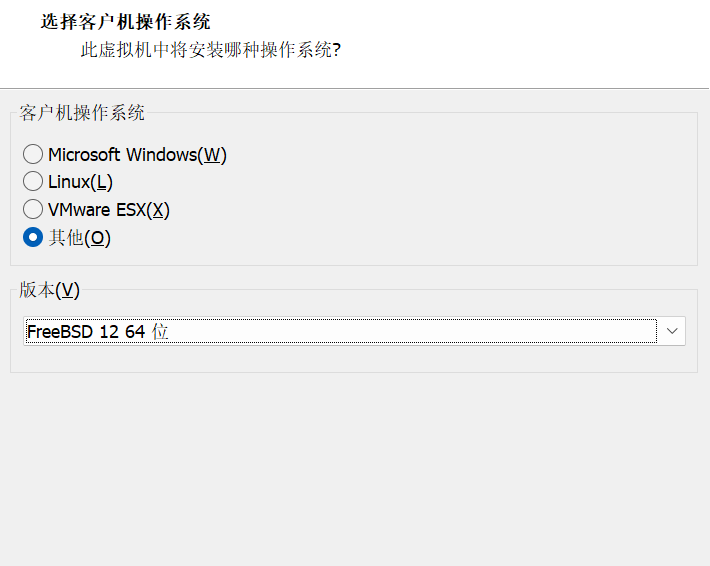Select the Microsoft Windows radio button
Image resolution: width=710 pixels, height=566 pixels.
click(x=33, y=154)
